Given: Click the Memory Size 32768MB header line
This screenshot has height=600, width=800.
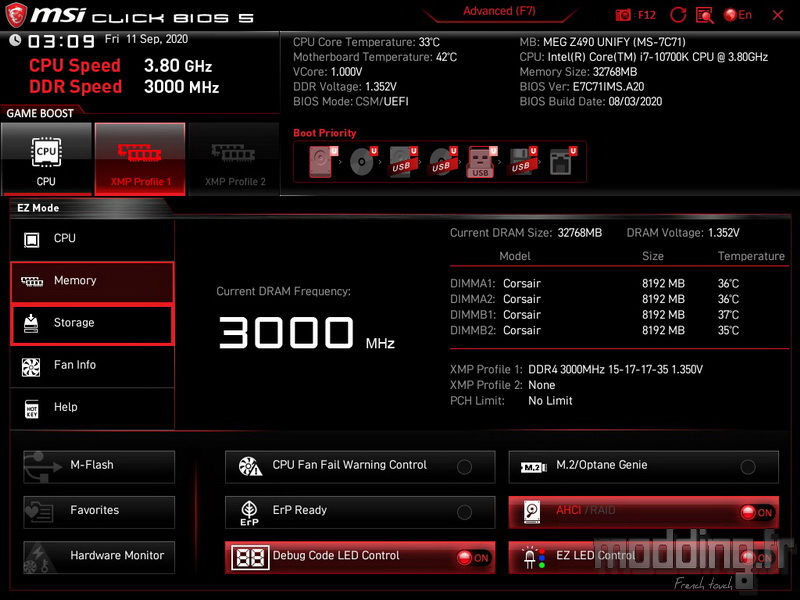Looking at the screenshot, I should click(x=579, y=72).
